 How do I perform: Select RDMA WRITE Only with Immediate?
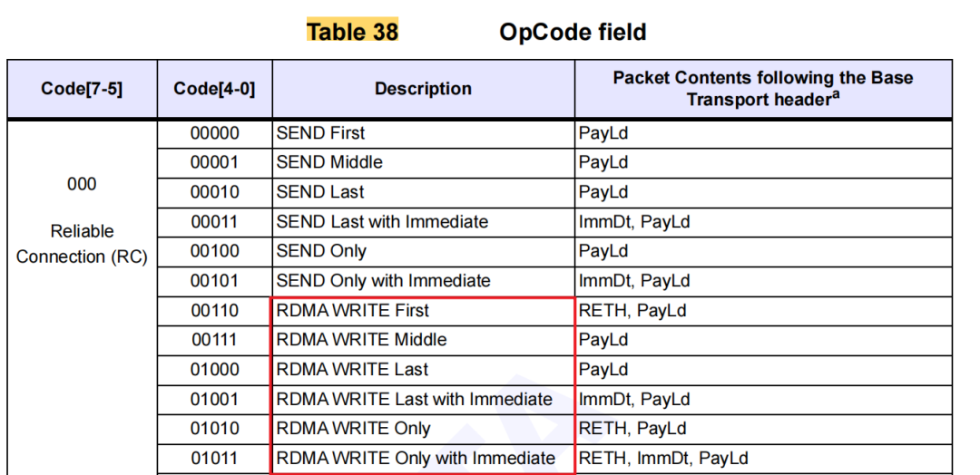point(416,459)
